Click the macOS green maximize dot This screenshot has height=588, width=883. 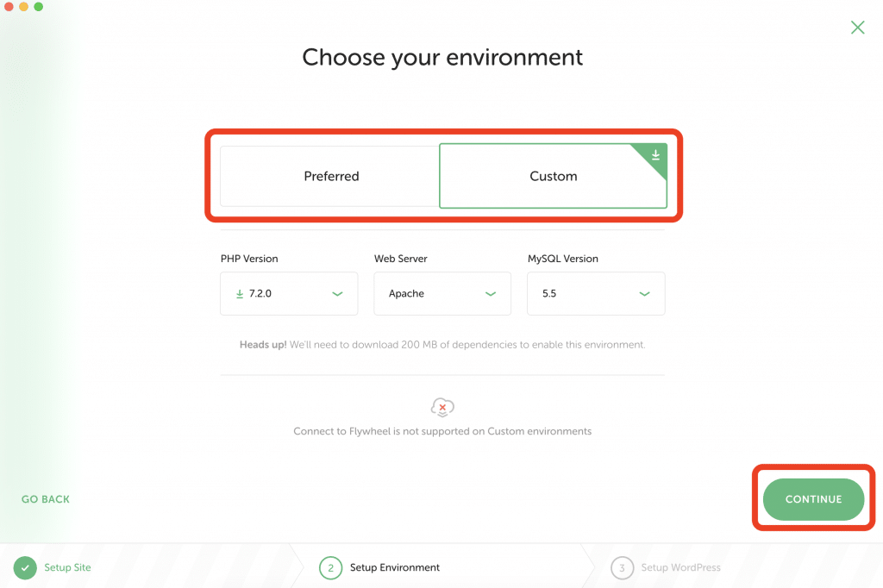38,7
